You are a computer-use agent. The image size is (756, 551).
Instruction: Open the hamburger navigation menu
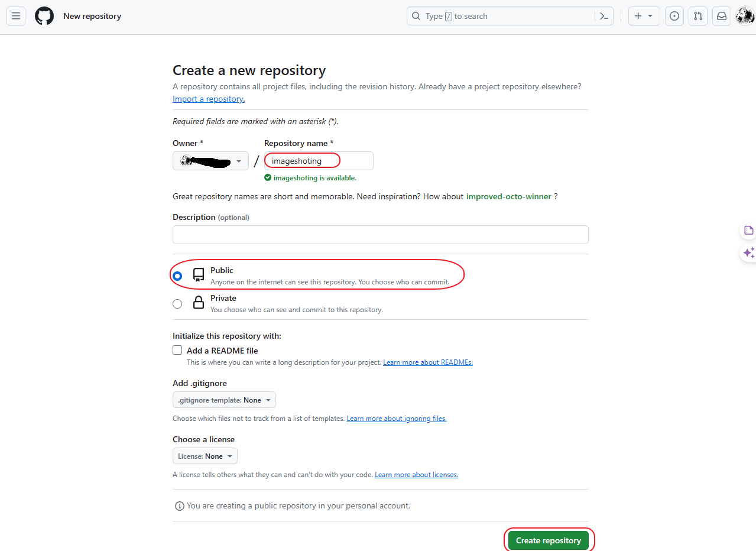16,16
